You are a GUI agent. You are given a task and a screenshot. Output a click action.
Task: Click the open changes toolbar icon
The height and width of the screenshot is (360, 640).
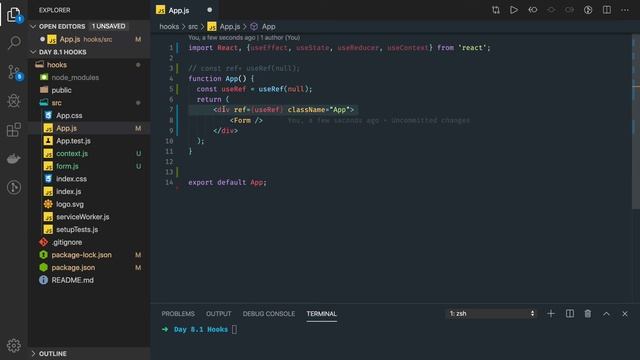click(588, 10)
